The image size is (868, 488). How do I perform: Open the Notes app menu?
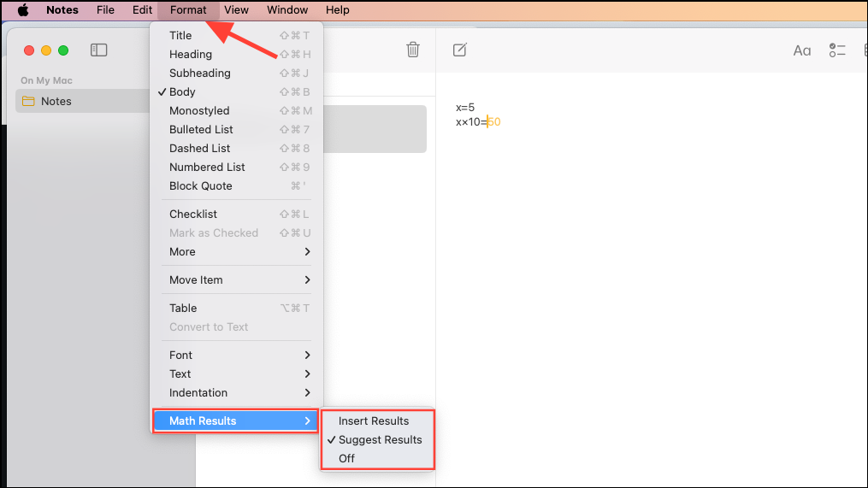[x=62, y=10]
